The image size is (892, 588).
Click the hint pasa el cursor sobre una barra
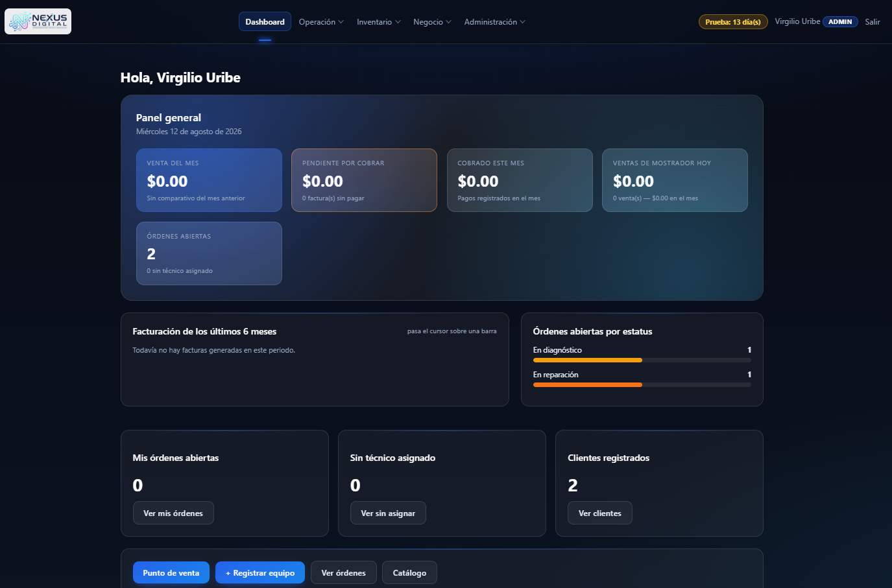[x=452, y=331]
